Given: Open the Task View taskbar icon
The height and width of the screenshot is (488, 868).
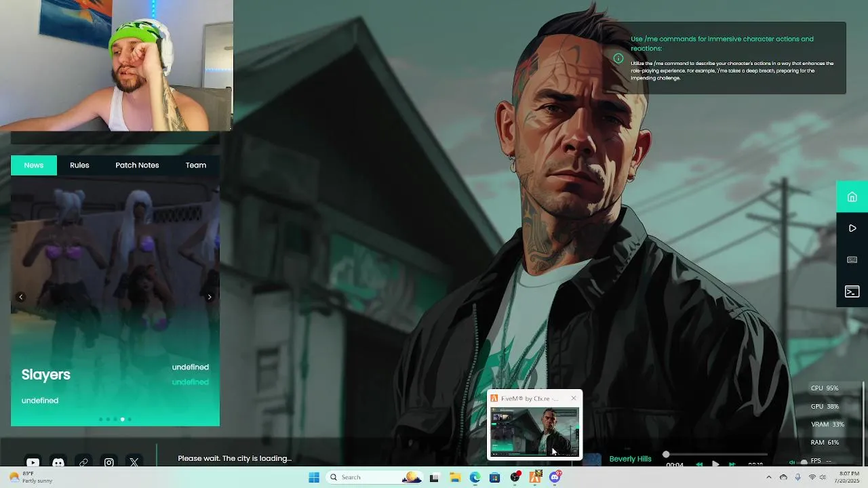Looking at the screenshot, I should pos(434,477).
